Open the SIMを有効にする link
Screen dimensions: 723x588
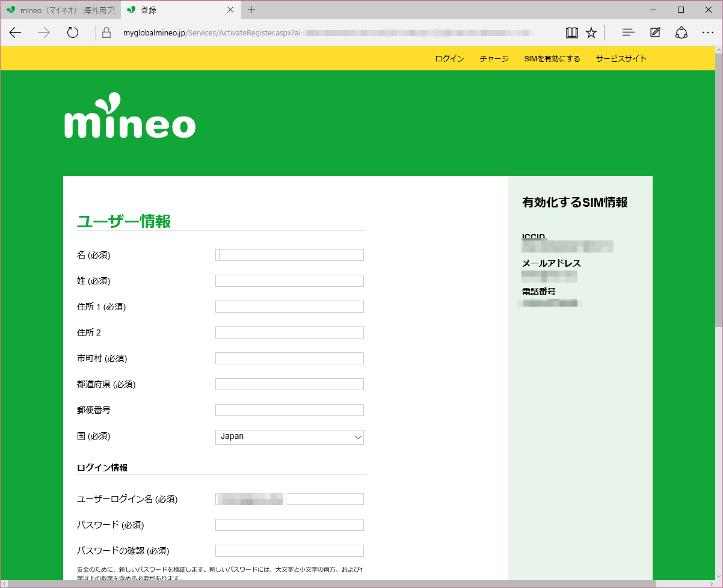point(552,58)
